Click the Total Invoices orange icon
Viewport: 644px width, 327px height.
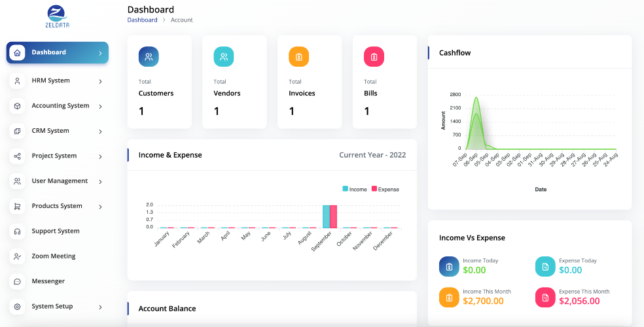coord(298,57)
